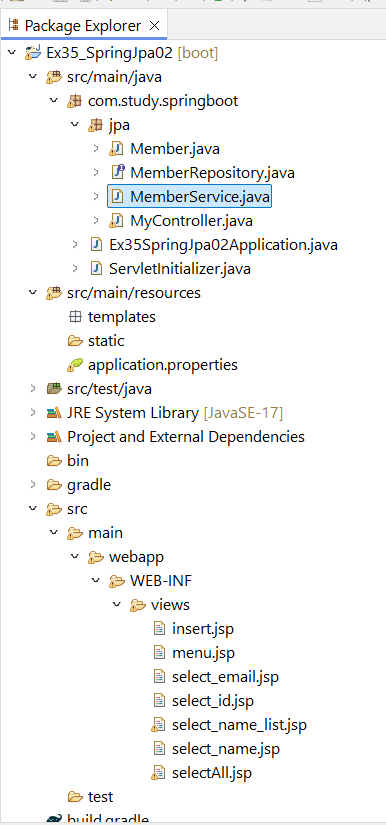Image resolution: width=386 pixels, height=825 pixels.
Task: Collapse the webapp folder
Action: (75, 556)
